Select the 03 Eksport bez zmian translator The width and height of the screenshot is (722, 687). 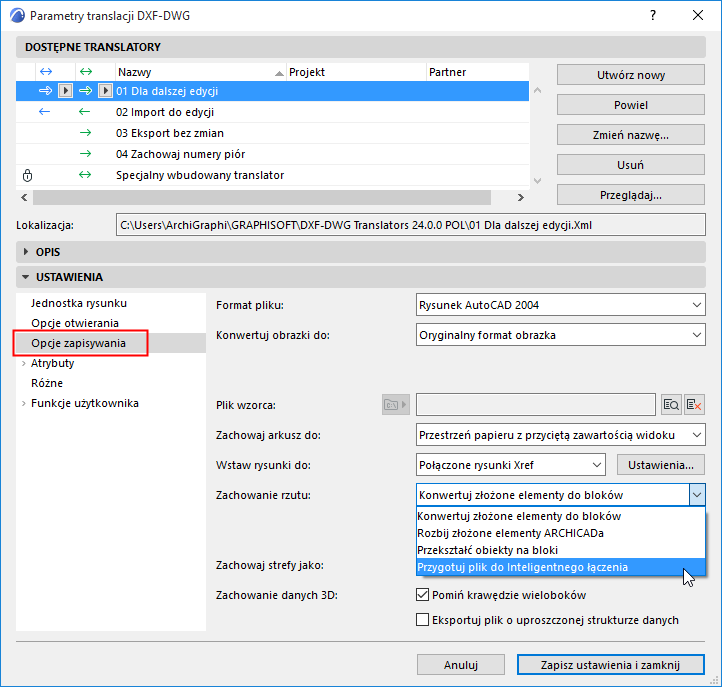(x=272, y=133)
